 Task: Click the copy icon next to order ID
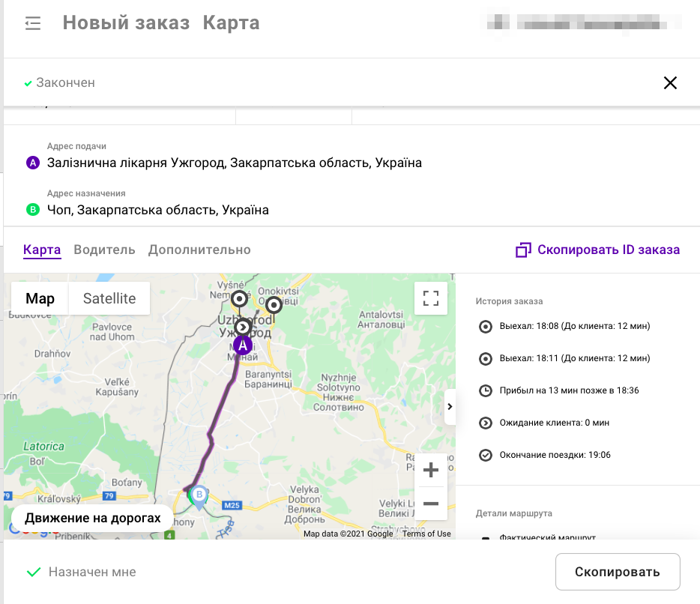(523, 250)
